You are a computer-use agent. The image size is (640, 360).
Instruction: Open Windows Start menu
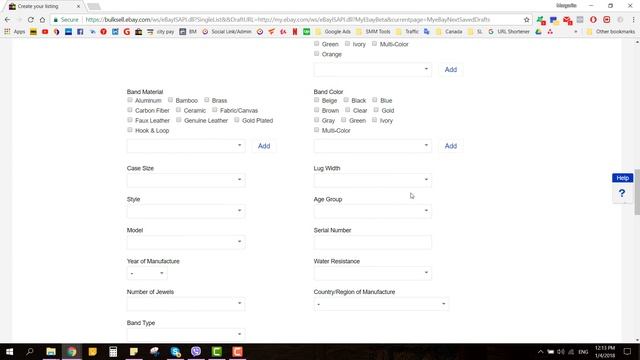click(9, 351)
